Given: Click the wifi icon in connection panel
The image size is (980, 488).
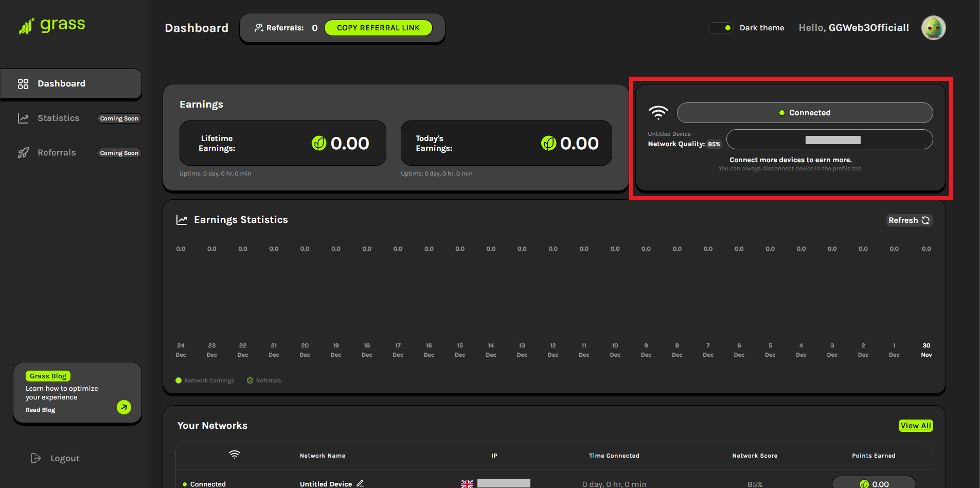Looking at the screenshot, I should pyautogui.click(x=658, y=112).
